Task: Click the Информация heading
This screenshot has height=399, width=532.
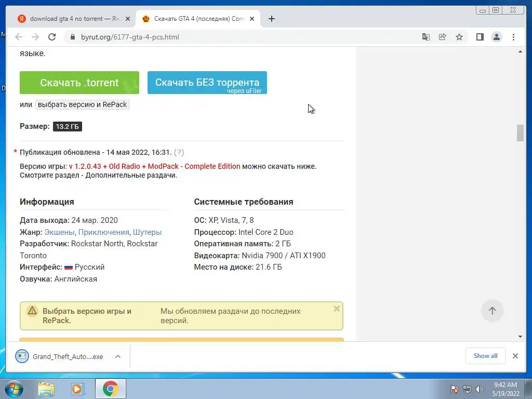Action: pos(47,202)
